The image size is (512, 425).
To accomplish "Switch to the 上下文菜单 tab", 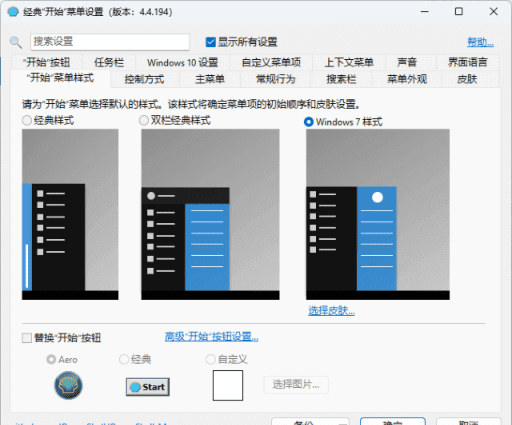I will point(349,62).
